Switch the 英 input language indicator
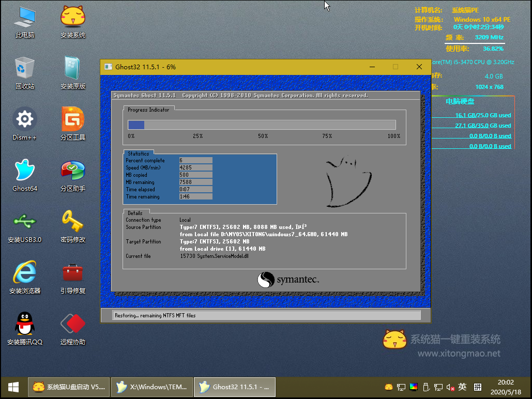 (x=462, y=387)
